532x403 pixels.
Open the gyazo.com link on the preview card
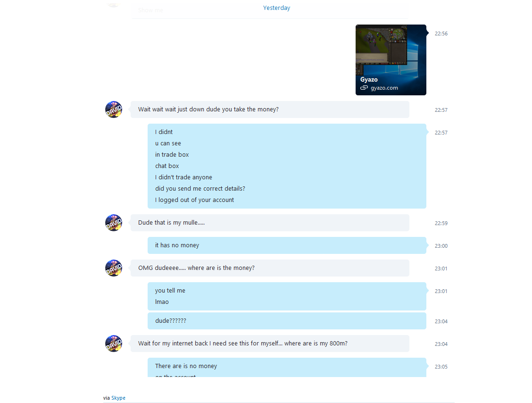coord(384,88)
